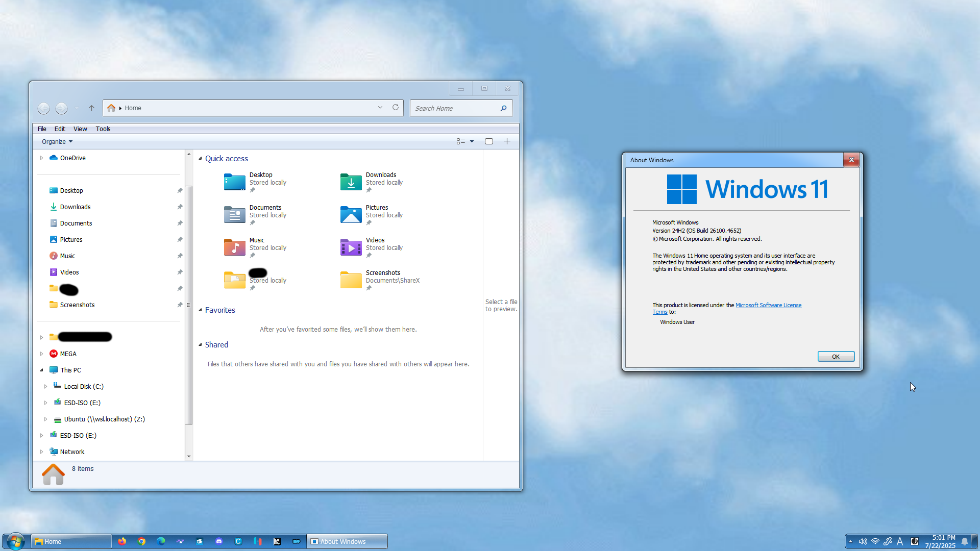980x551 pixels.
Task: Select the Downloads folder in Quick access
Action: click(x=372, y=182)
